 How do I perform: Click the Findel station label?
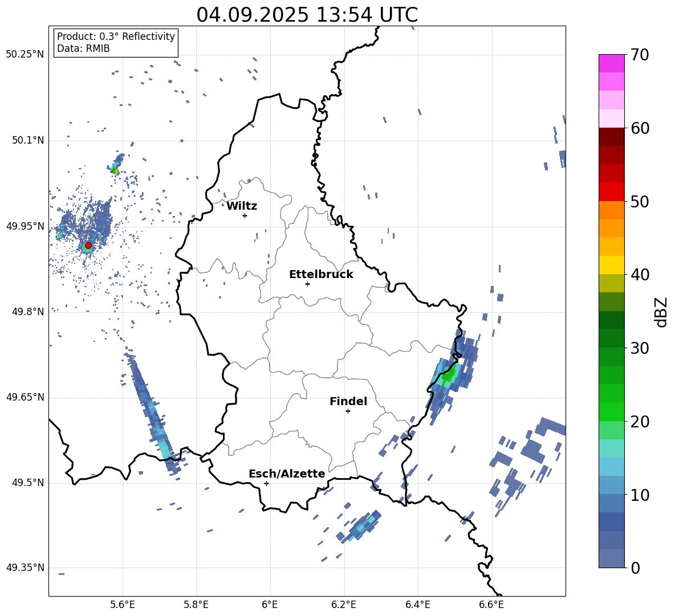[348, 401]
